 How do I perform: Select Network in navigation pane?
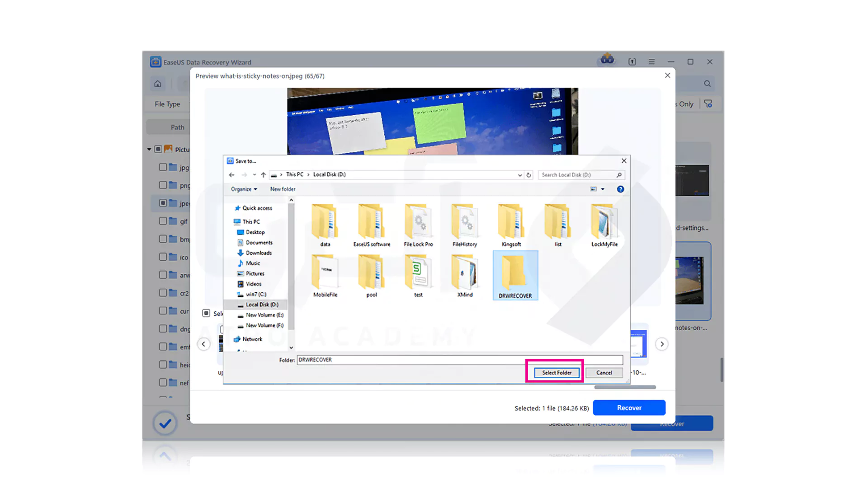pos(248,339)
